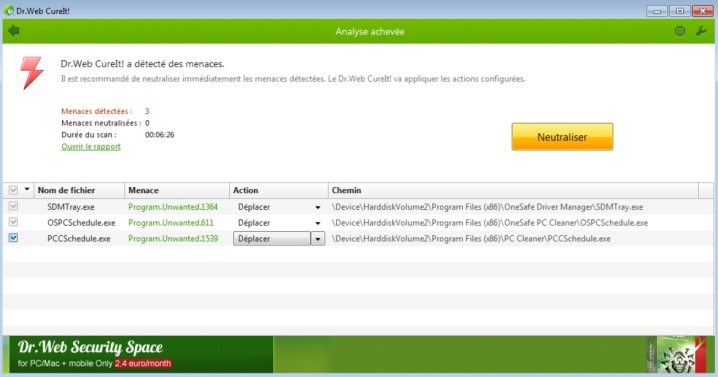Minimize the Dr.Web CureIt! window
This screenshot has height=377, width=718.
[x=657, y=11]
